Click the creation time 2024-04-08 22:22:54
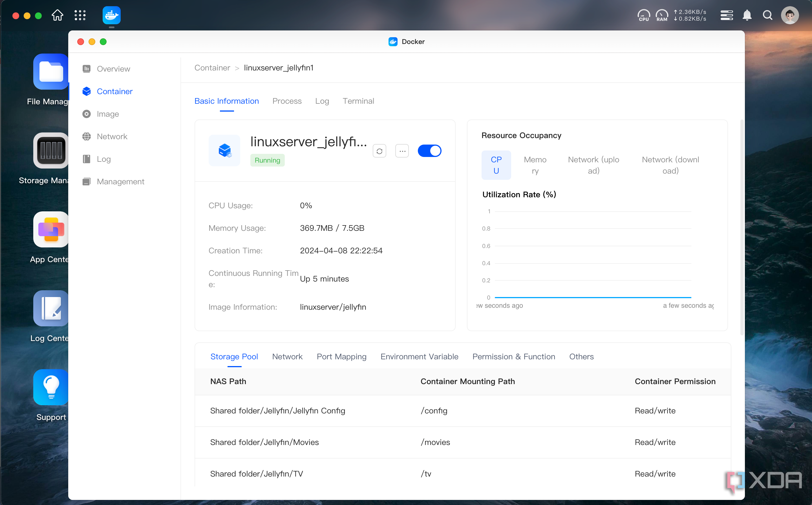Screen dimensions: 812x505 (x=341, y=251)
